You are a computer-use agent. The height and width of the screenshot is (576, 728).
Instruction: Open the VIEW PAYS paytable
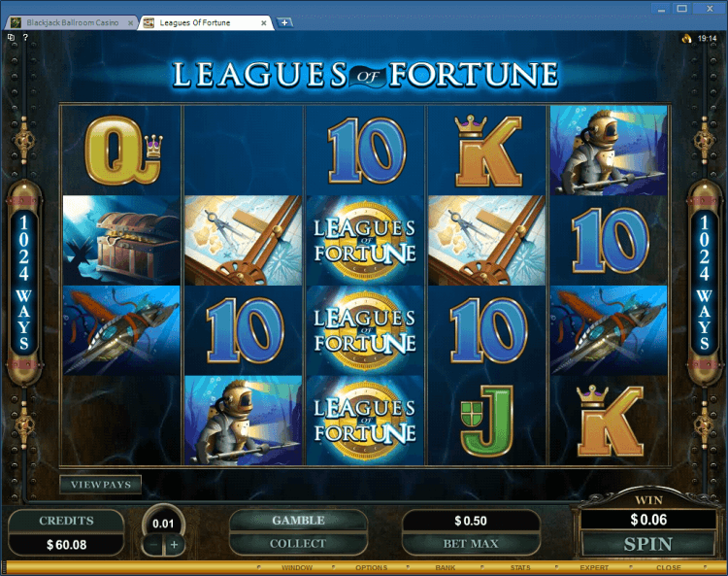[x=100, y=485]
